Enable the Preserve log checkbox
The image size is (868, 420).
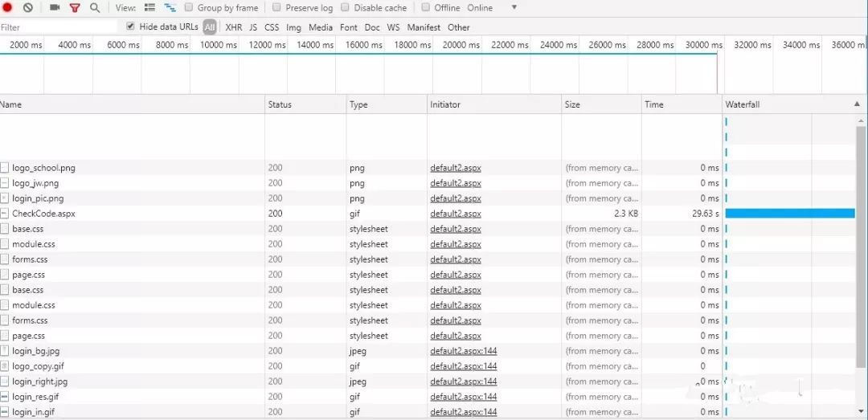tap(276, 7)
